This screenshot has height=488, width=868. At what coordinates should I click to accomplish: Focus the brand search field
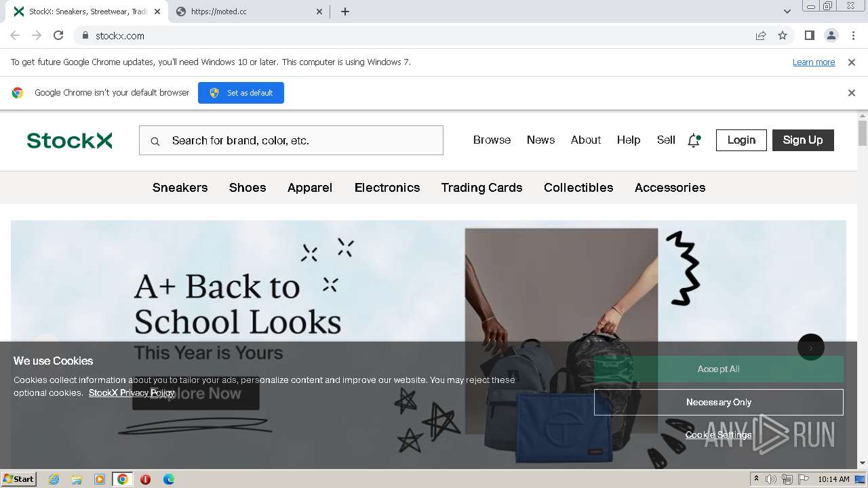pyautogui.click(x=292, y=140)
